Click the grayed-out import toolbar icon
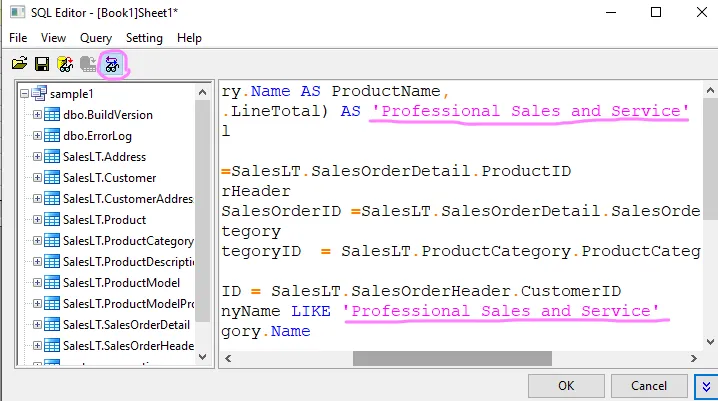The height and width of the screenshot is (401, 718). (88, 64)
